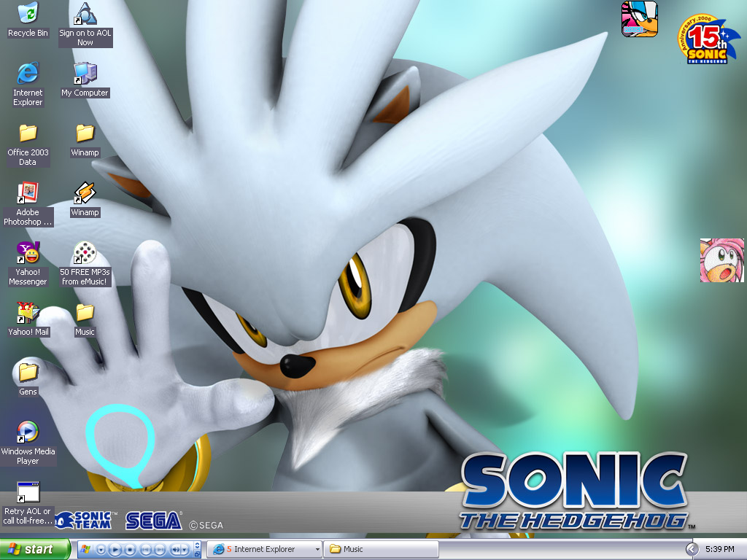Select the Yahoo! Mail shortcut
Viewport: 747px width, 560px height.
(x=28, y=319)
